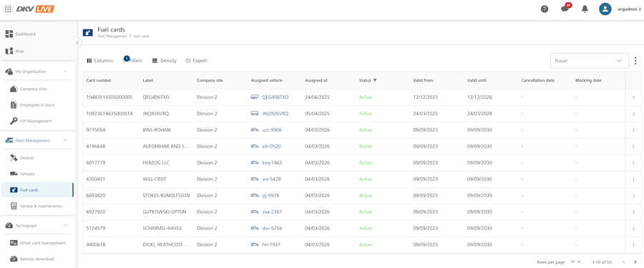Open Driver card management
644x268 pixels.
37,243
